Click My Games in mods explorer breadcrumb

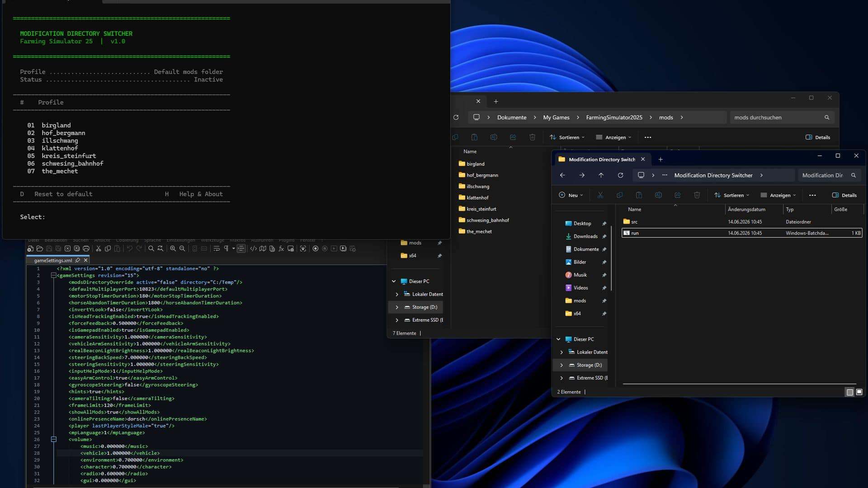(556, 117)
